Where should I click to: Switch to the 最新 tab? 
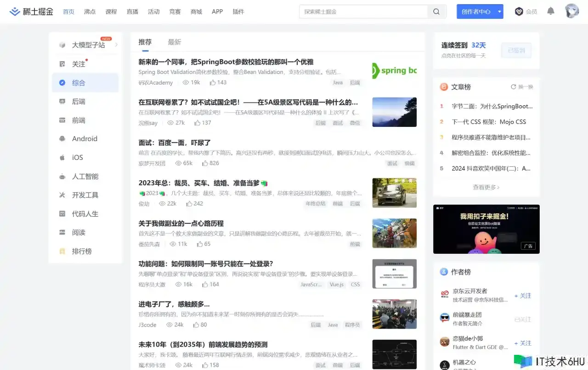pyautogui.click(x=174, y=42)
